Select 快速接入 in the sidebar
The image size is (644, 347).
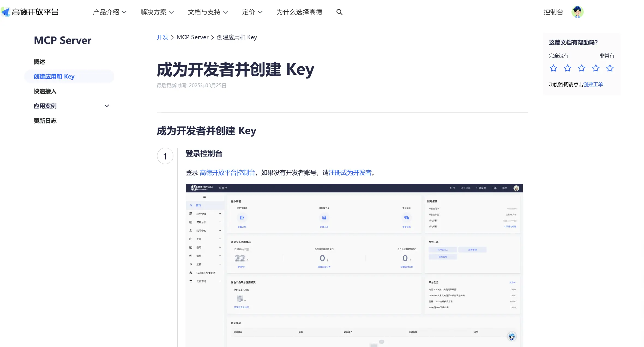[45, 91]
